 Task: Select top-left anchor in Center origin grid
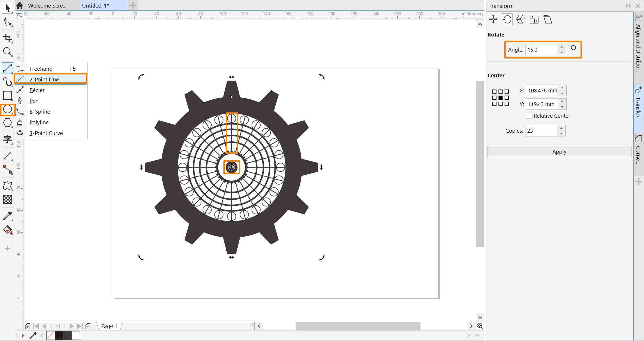[494, 91]
